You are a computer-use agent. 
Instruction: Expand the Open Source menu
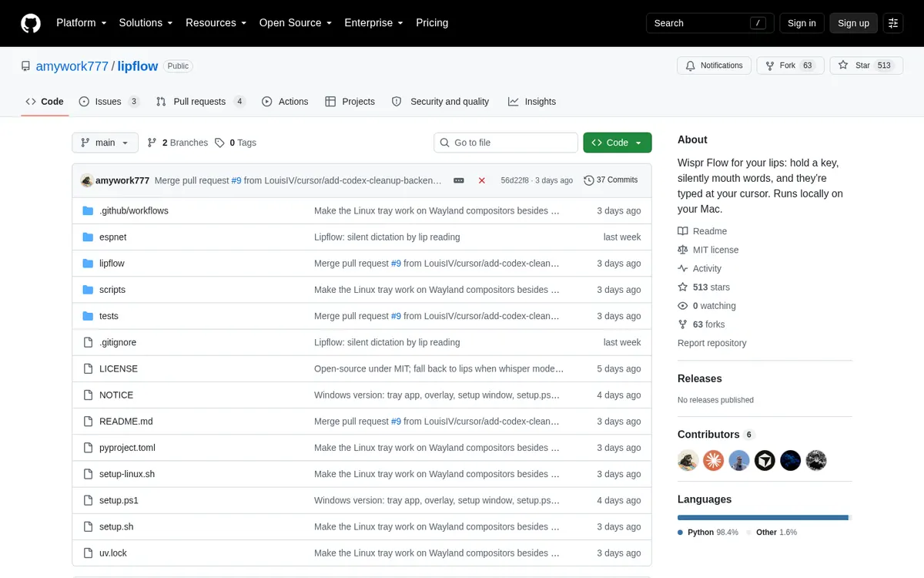click(x=296, y=23)
